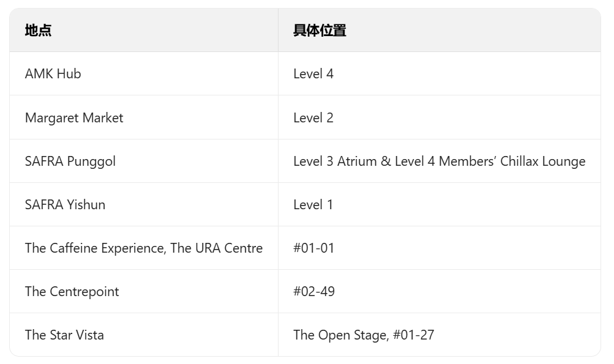Click the Level 2 cell

[313, 118]
